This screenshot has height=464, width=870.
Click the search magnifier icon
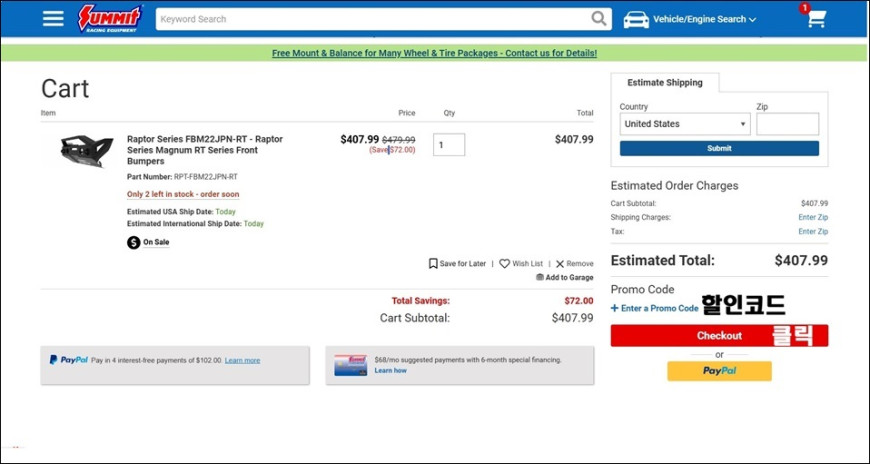click(x=599, y=19)
